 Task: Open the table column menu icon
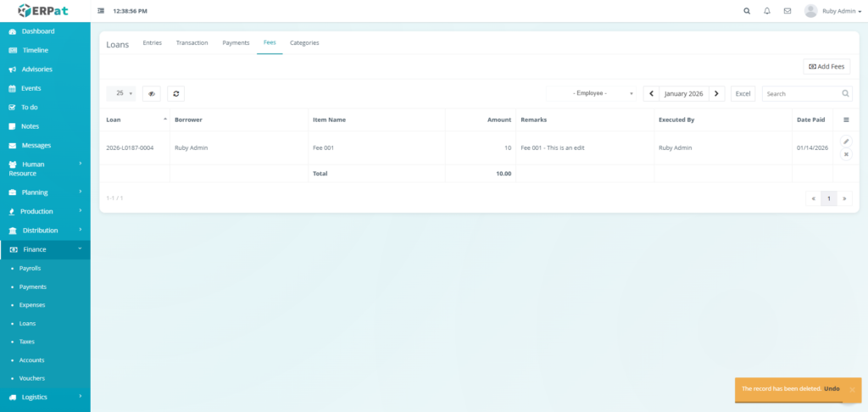click(x=846, y=120)
